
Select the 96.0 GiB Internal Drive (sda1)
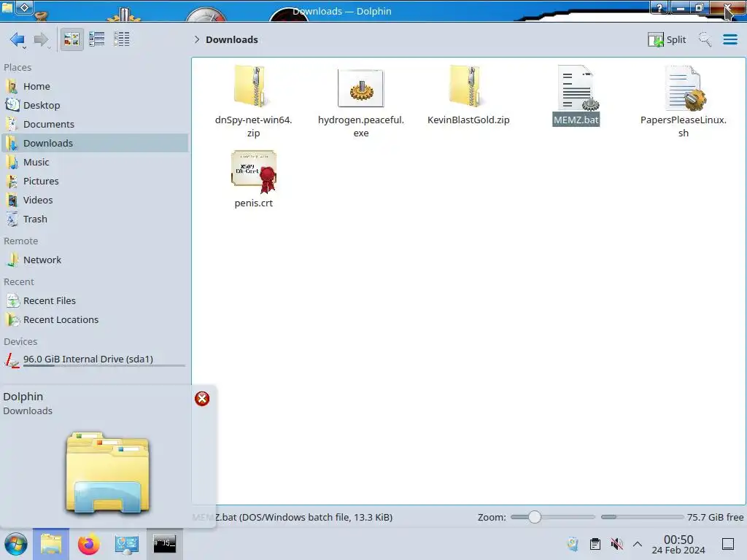(95, 359)
